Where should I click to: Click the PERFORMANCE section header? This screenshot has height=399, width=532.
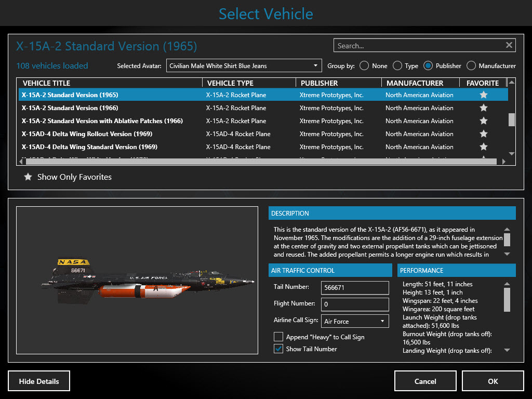click(456, 270)
